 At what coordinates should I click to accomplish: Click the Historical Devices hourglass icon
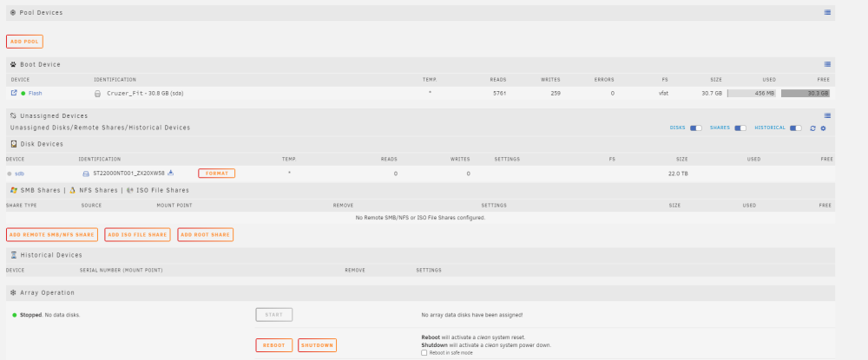(x=14, y=255)
